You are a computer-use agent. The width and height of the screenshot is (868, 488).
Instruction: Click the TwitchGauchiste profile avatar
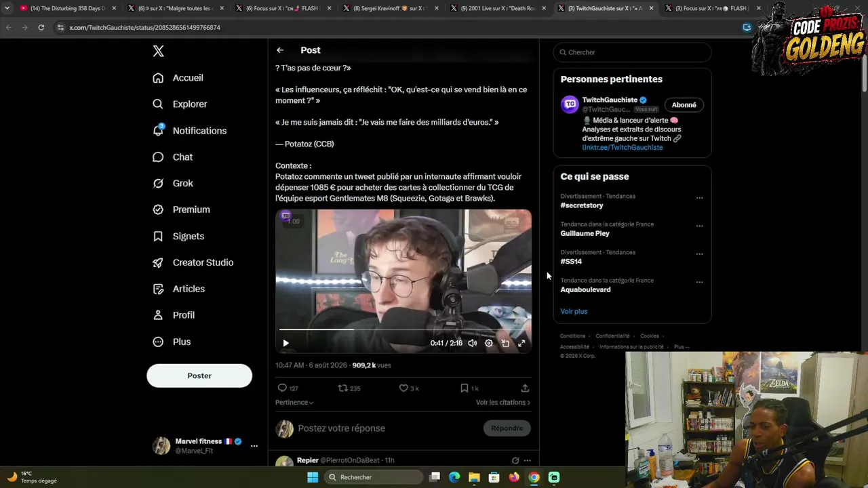tap(570, 104)
